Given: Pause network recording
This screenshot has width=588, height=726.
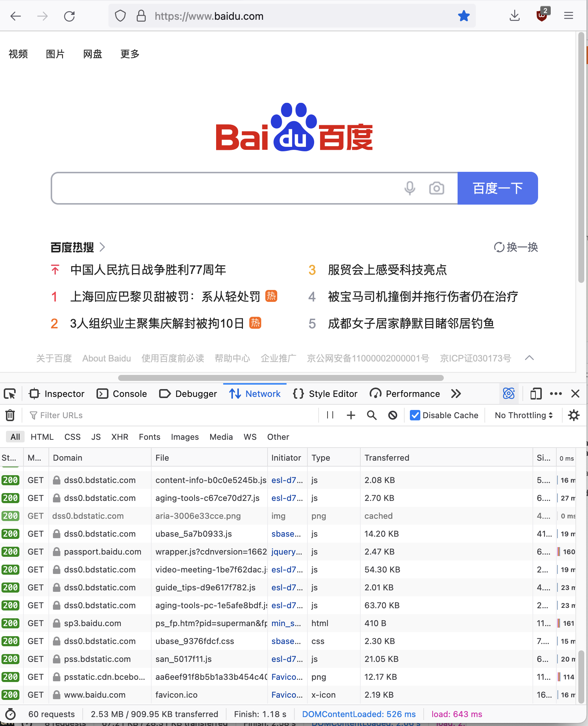Looking at the screenshot, I should (x=330, y=415).
